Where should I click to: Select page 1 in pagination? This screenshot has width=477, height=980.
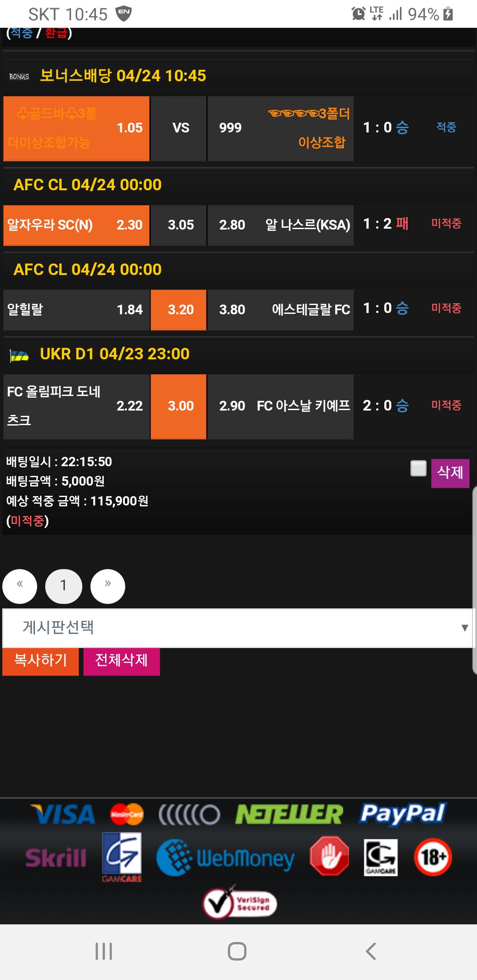pos(64,586)
